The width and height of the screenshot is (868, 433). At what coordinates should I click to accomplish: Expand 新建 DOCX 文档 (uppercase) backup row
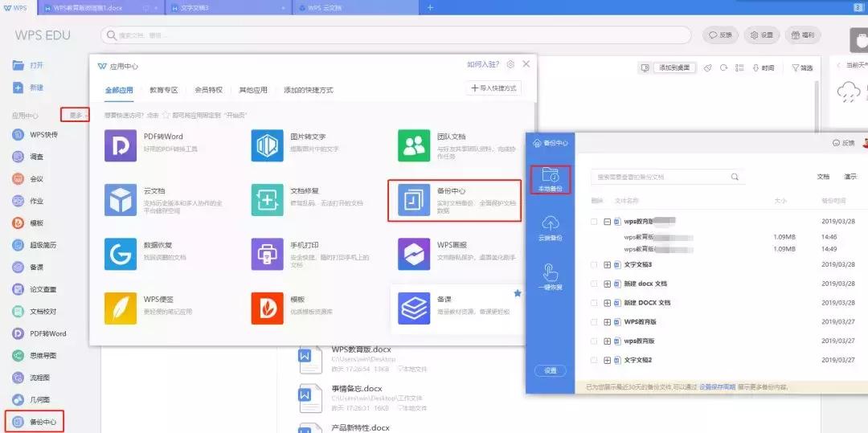click(x=608, y=303)
